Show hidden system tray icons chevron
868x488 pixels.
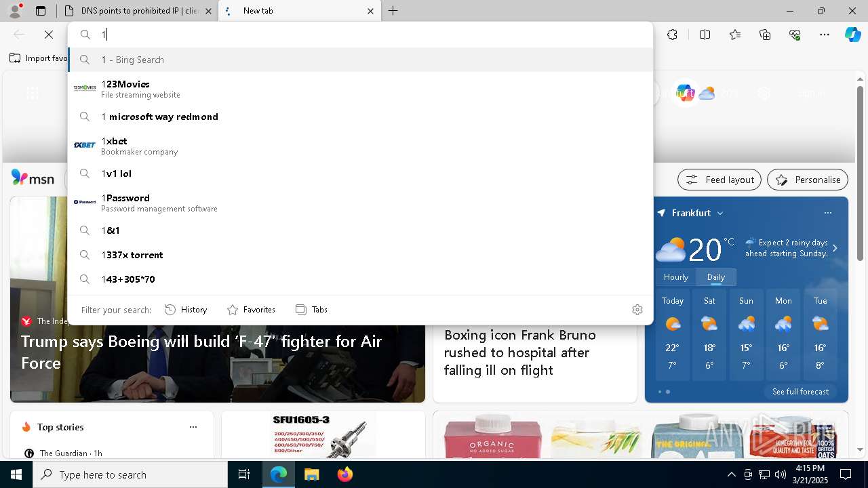(731, 474)
